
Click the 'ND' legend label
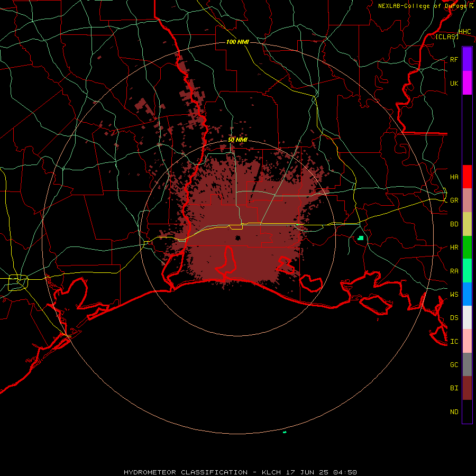click(x=454, y=412)
